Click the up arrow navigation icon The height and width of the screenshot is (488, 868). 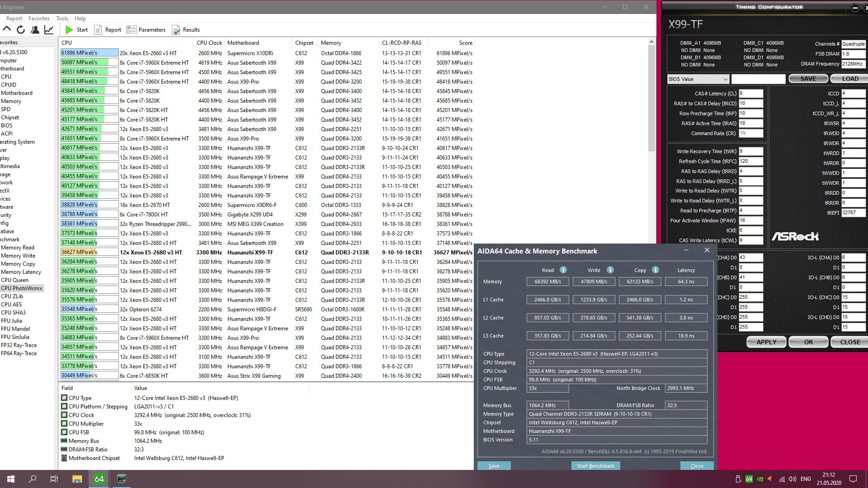tap(7, 29)
